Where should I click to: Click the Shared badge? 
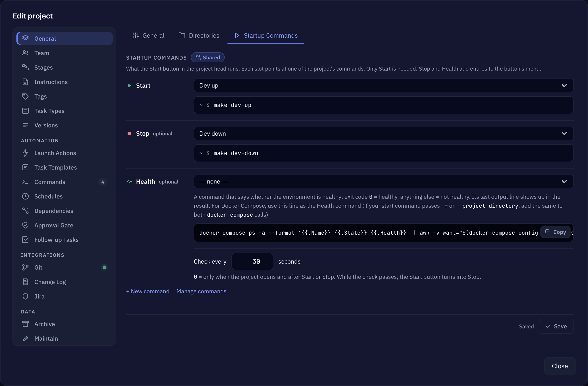[x=208, y=58]
